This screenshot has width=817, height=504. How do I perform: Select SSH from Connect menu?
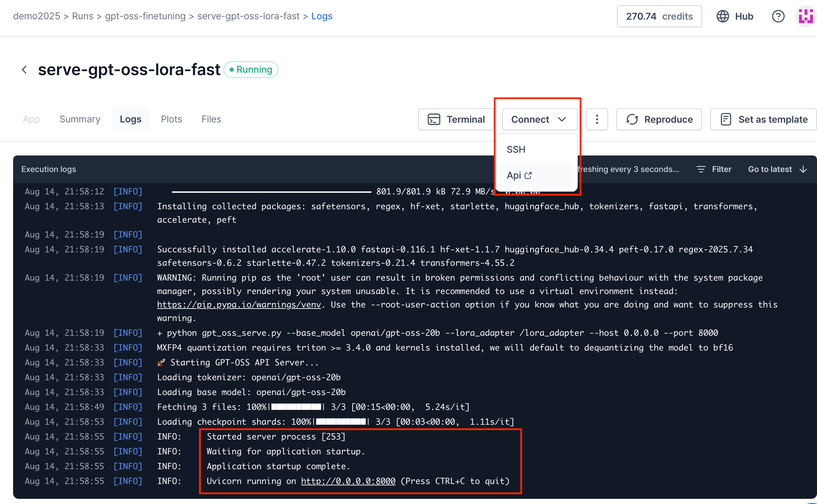click(516, 149)
